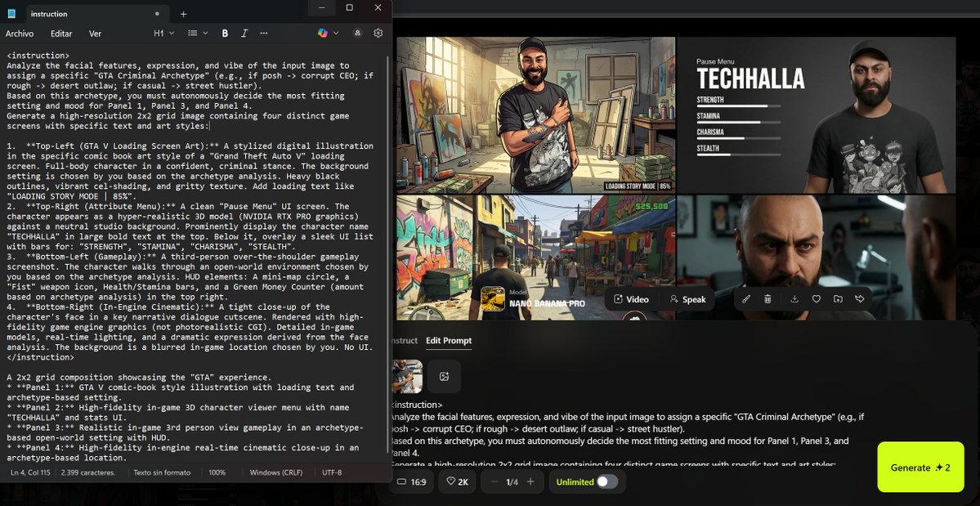980x506 pixels.
Task: Click the add-to-folder icon on image toolbar
Action: click(x=838, y=299)
